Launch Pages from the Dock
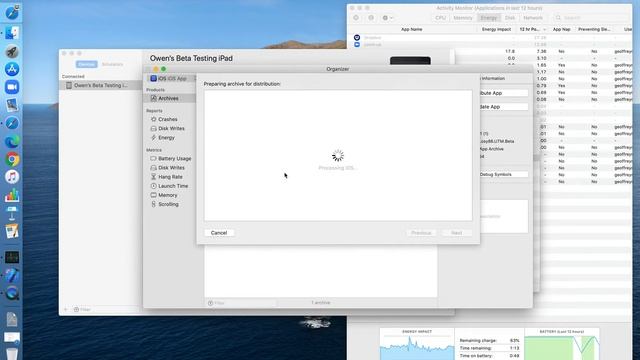The image size is (640, 360). (x=12, y=231)
